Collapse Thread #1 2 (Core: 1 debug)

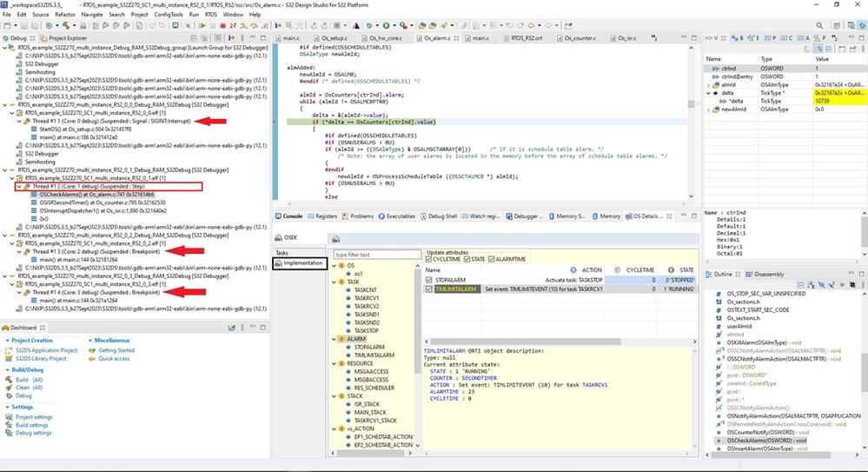coord(20,186)
